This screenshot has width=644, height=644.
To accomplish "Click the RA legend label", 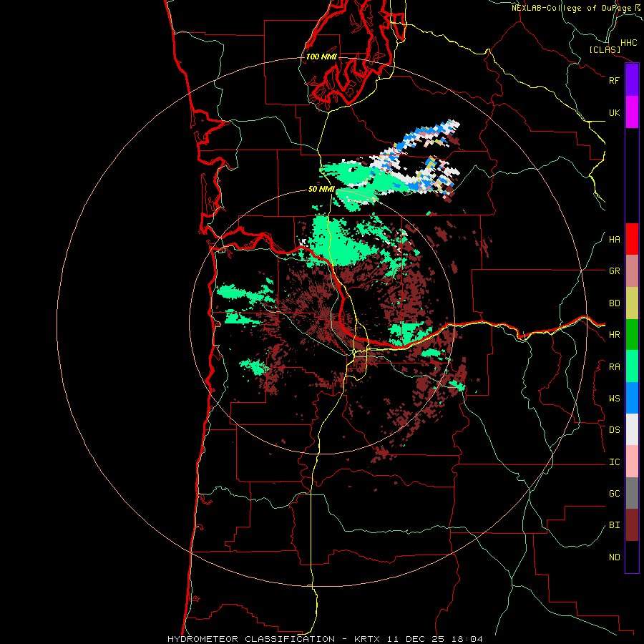I will pos(614,367).
